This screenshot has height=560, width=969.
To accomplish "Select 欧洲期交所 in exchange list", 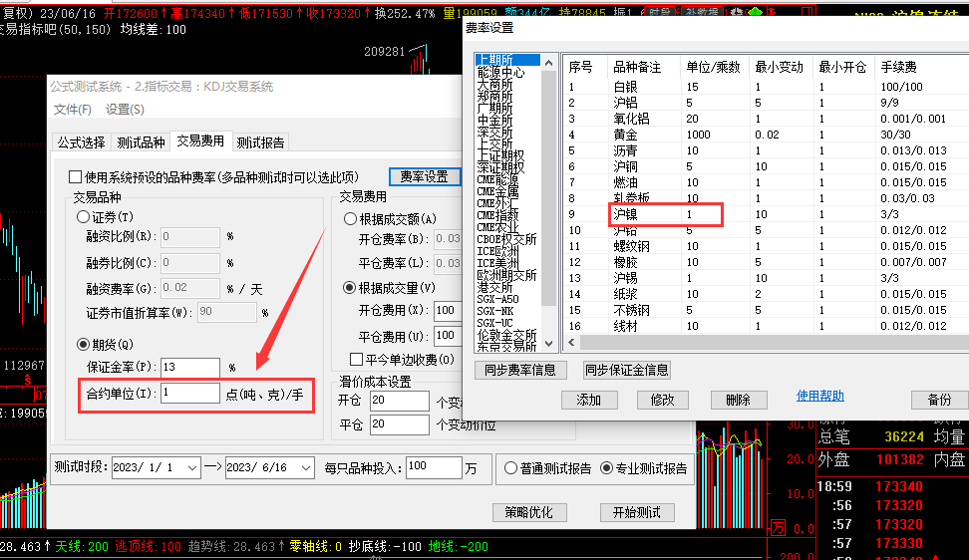I will (506, 275).
